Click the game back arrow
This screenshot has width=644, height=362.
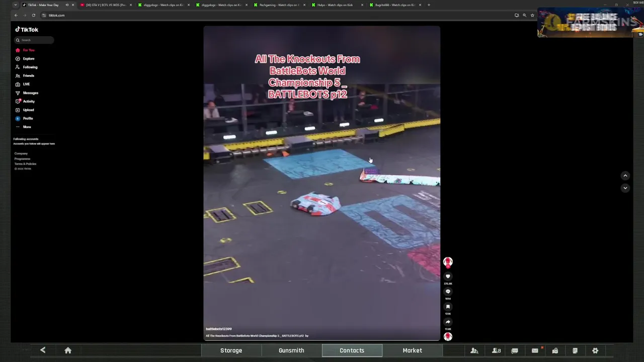coord(43,350)
